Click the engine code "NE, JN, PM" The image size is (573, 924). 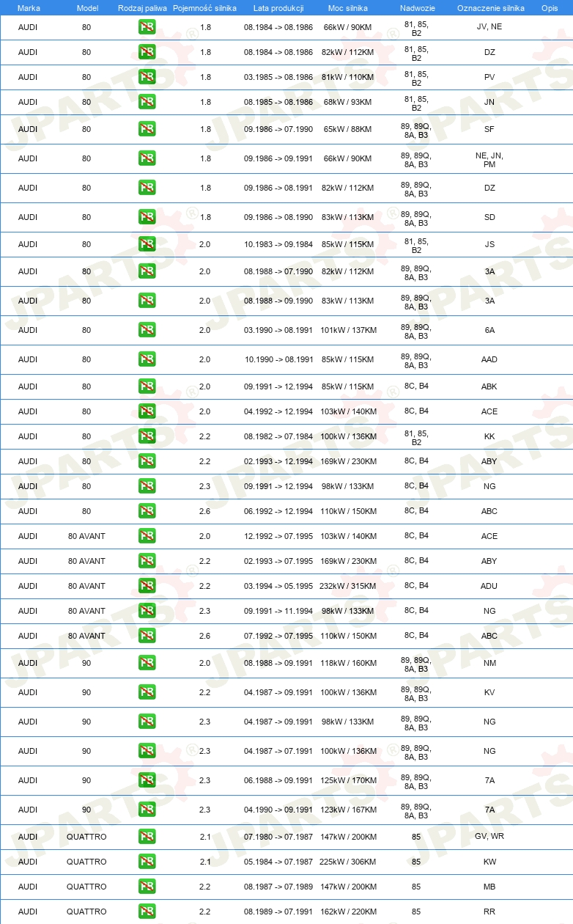coord(489,160)
